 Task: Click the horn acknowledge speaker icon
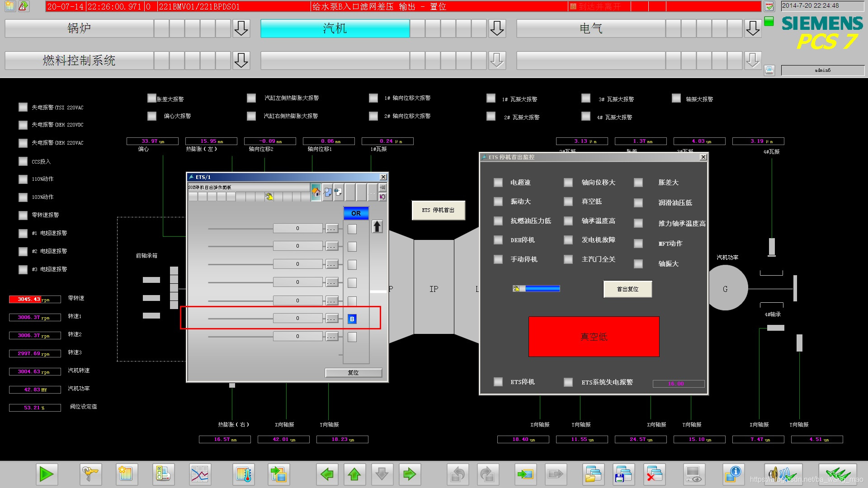click(x=783, y=474)
